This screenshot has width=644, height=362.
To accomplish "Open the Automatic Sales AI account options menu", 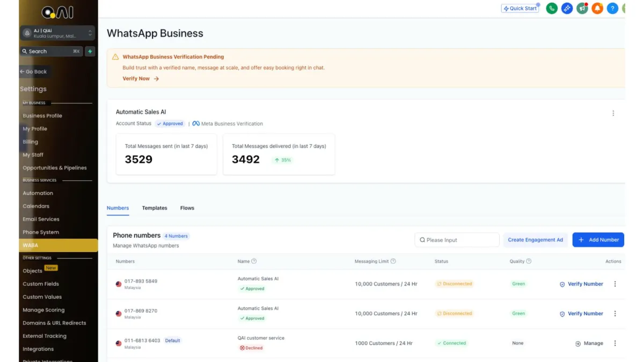I will pos(613,113).
